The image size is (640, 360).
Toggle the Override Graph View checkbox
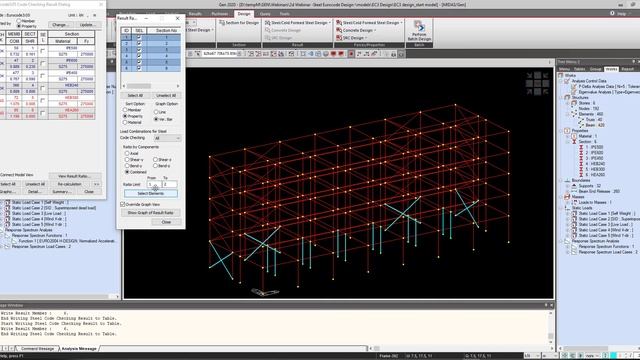pos(122,204)
